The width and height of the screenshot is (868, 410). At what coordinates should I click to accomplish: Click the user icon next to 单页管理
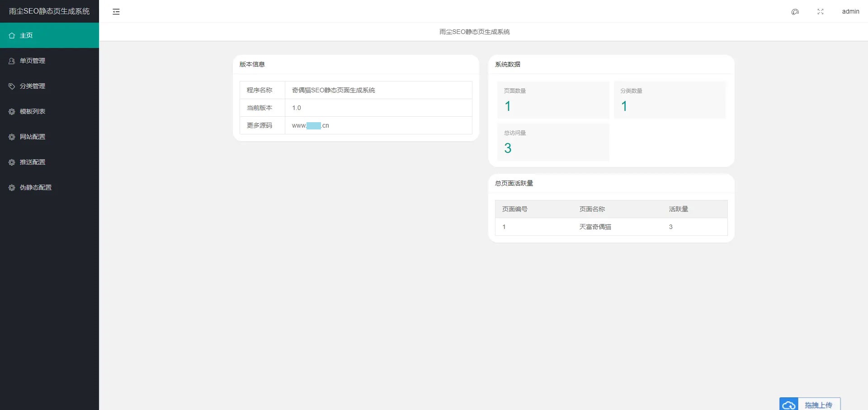tap(11, 61)
